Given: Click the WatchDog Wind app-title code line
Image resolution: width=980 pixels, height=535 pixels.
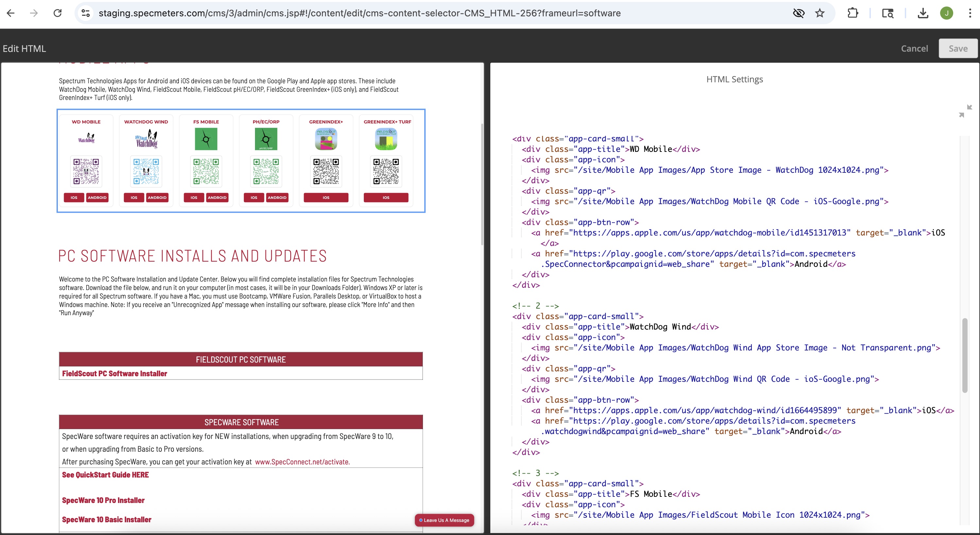Looking at the screenshot, I should point(620,327).
